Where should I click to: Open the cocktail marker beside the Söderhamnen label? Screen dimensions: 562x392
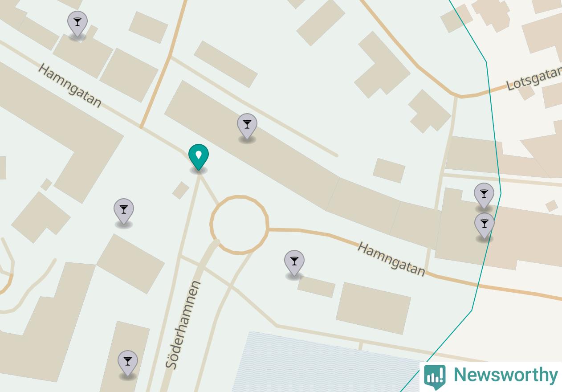pos(128,364)
